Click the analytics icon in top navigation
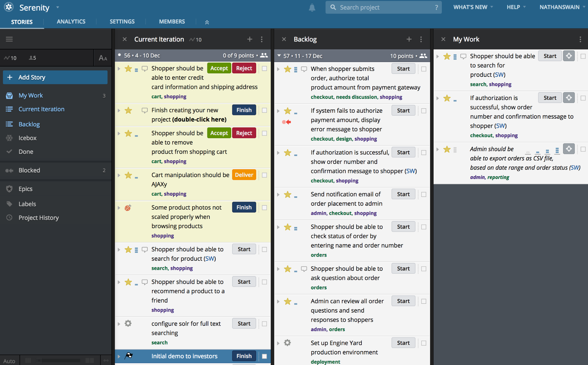This screenshot has width=588, height=365. pyautogui.click(x=71, y=21)
